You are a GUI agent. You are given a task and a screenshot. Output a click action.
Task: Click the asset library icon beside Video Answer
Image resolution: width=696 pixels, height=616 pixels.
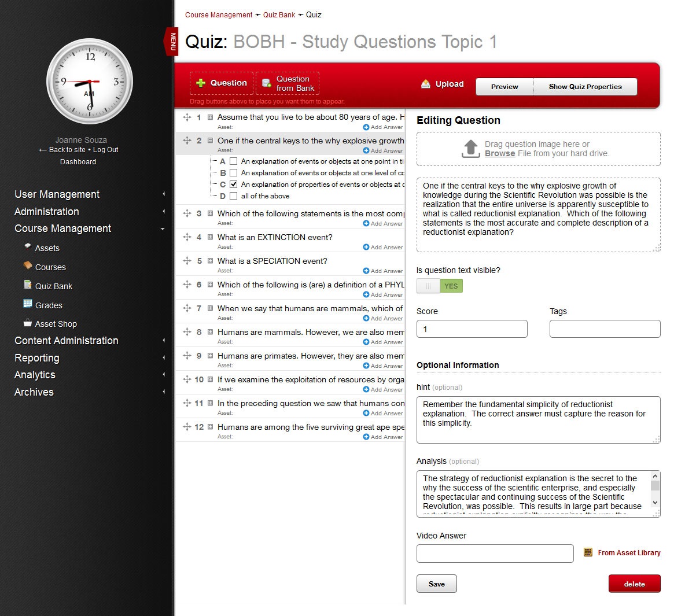588,552
